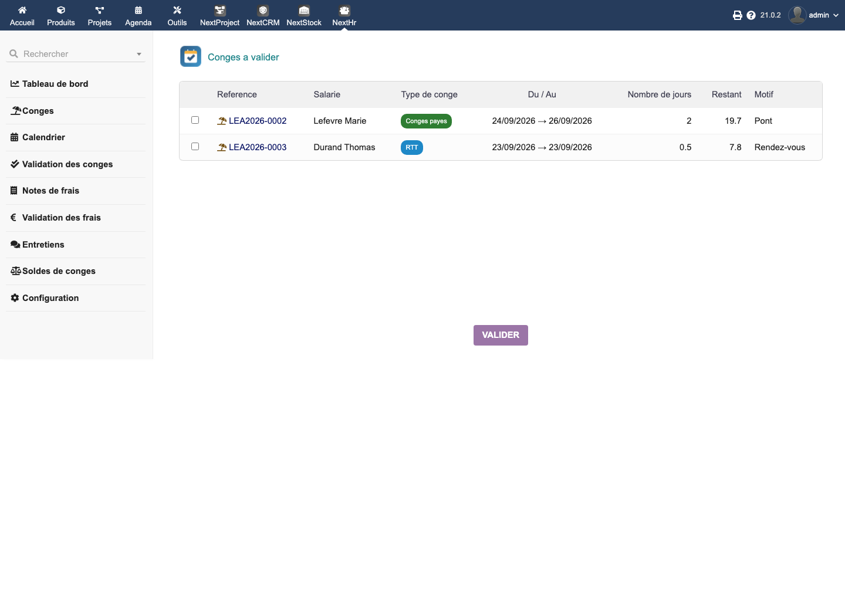The width and height of the screenshot is (845, 616).
Task: Open the Produits module icon
Action: pyautogui.click(x=61, y=10)
